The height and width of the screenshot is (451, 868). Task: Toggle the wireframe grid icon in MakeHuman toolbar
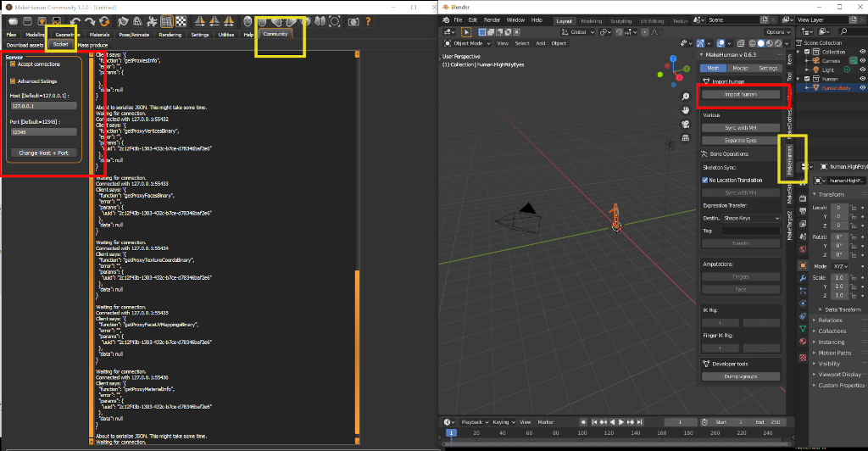167,21
